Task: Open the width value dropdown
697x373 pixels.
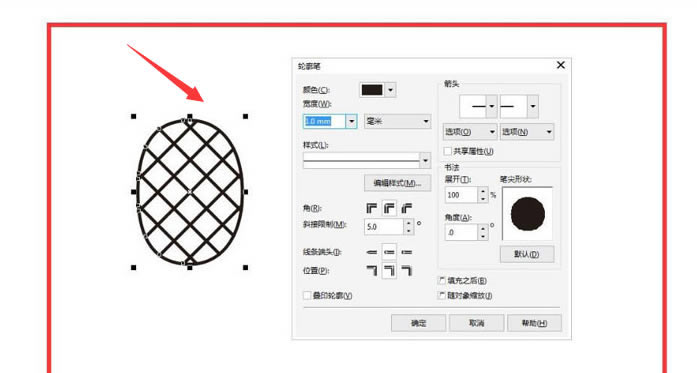Action: pos(352,121)
